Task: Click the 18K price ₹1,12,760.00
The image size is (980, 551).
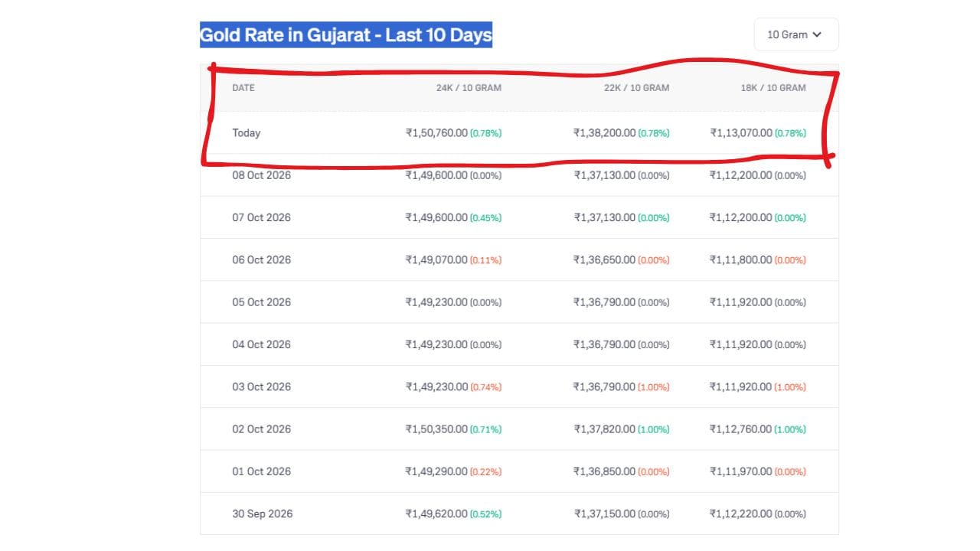Action: coord(741,429)
